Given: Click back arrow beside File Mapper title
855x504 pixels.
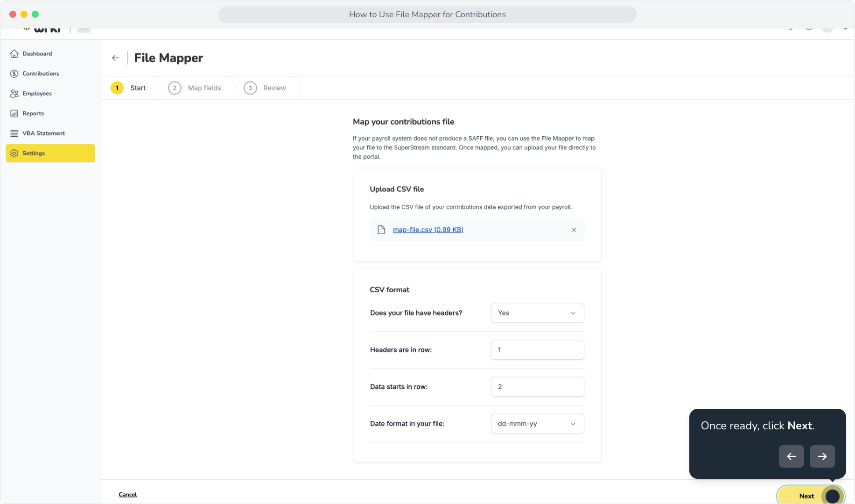Looking at the screenshot, I should pos(115,58).
